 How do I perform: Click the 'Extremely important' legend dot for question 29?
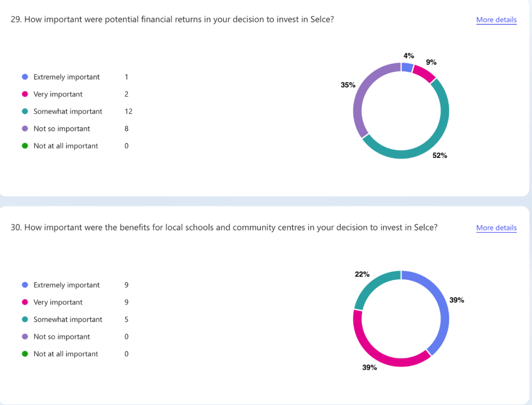[x=23, y=77]
